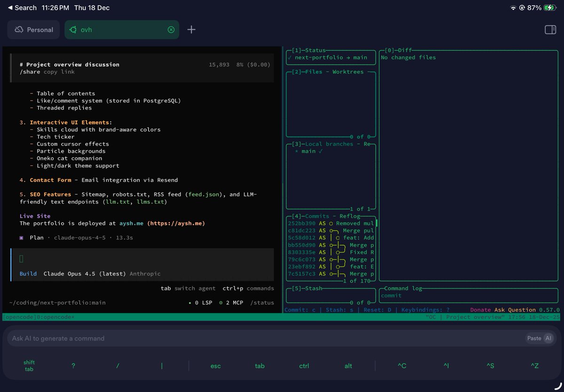
Task: Click the Donate link
Action: pyautogui.click(x=480, y=310)
